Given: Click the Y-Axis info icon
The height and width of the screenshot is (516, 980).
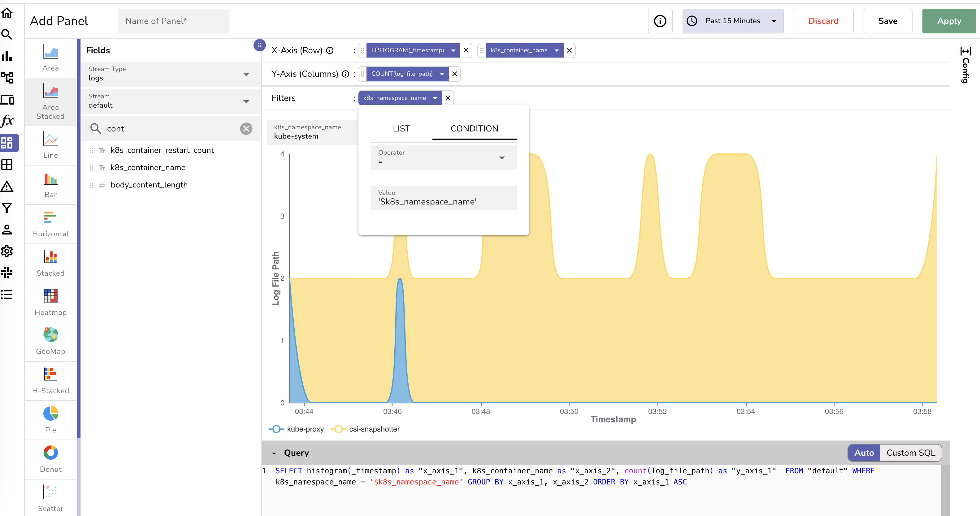Looking at the screenshot, I should 345,74.
